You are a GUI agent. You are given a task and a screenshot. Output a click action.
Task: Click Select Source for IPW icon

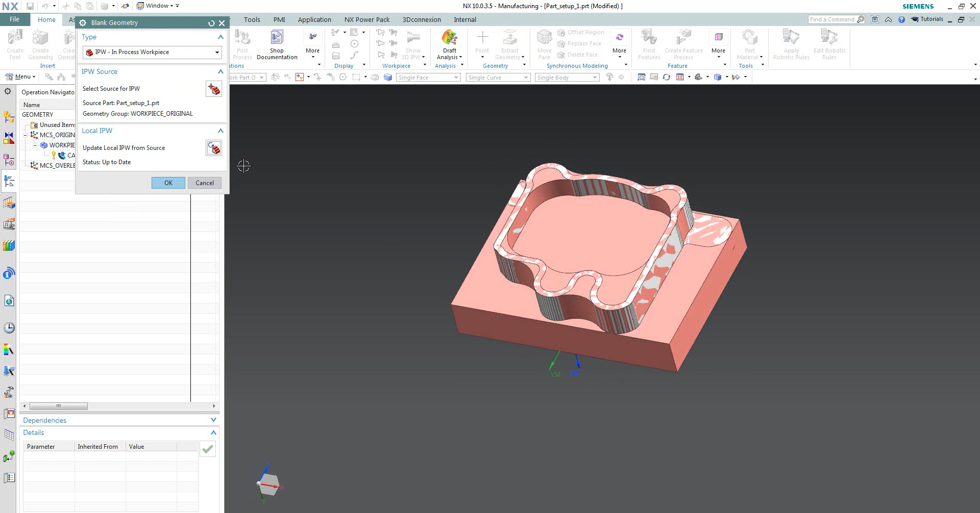click(213, 89)
